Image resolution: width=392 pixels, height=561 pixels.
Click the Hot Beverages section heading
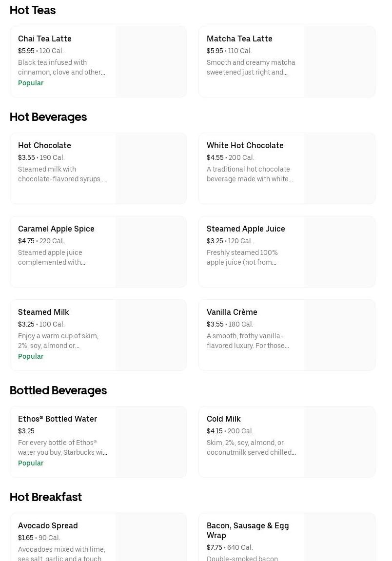coord(48,117)
